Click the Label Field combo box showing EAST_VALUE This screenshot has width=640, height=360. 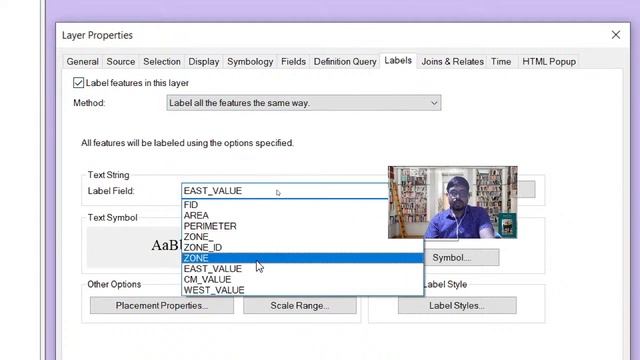click(x=284, y=191)
